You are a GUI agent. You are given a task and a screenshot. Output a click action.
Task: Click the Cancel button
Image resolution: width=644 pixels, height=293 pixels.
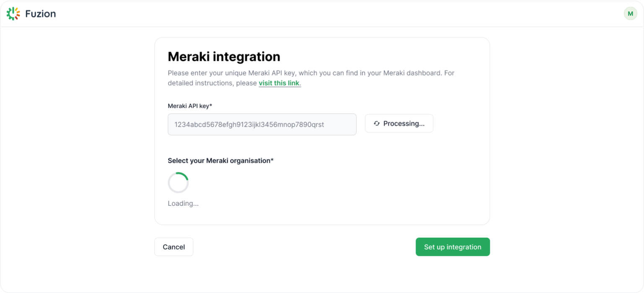coord(174,247)
